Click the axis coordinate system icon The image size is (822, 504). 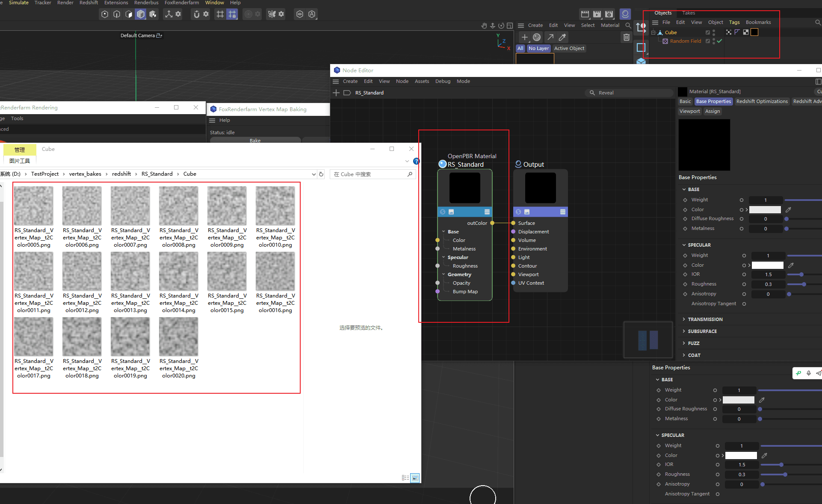[169, 14]
